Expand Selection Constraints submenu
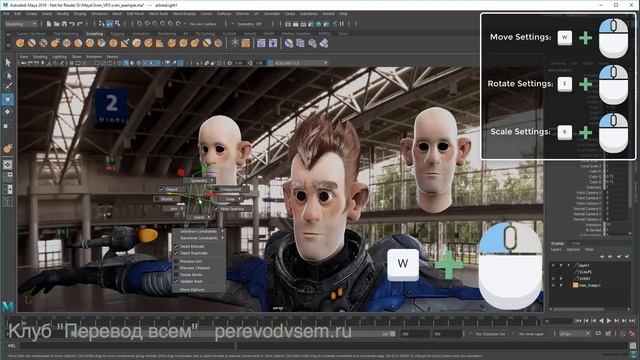This screenshot has height=360, width=640. 198,231
